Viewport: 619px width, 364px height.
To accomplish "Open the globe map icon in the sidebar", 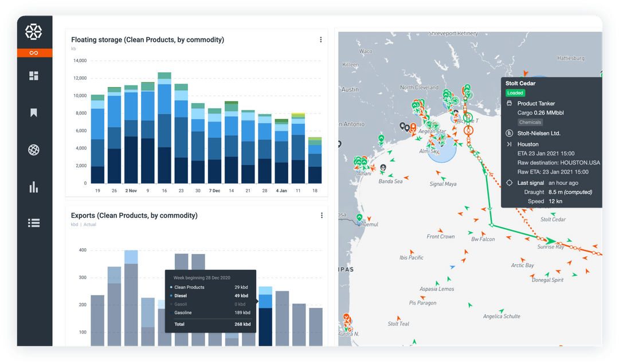I will (34, 150).
